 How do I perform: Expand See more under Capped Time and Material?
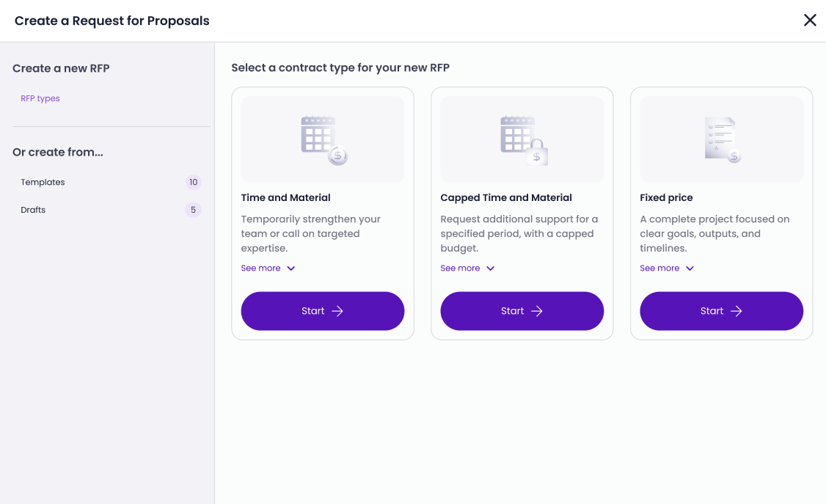tap(468, 268)
